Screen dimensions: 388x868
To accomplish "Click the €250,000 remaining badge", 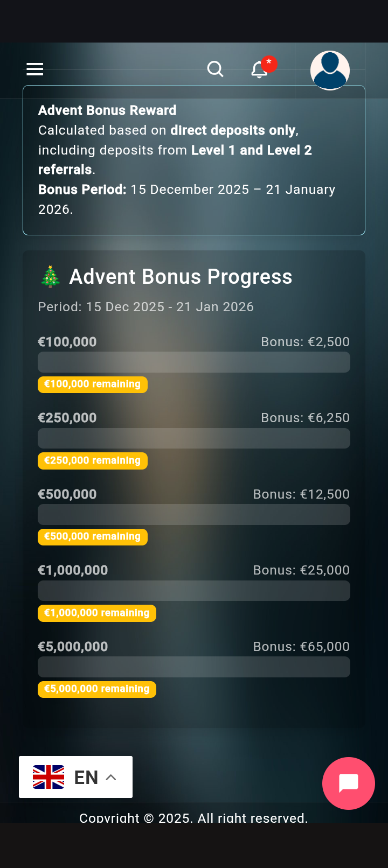I will click(x=92, y=460).
